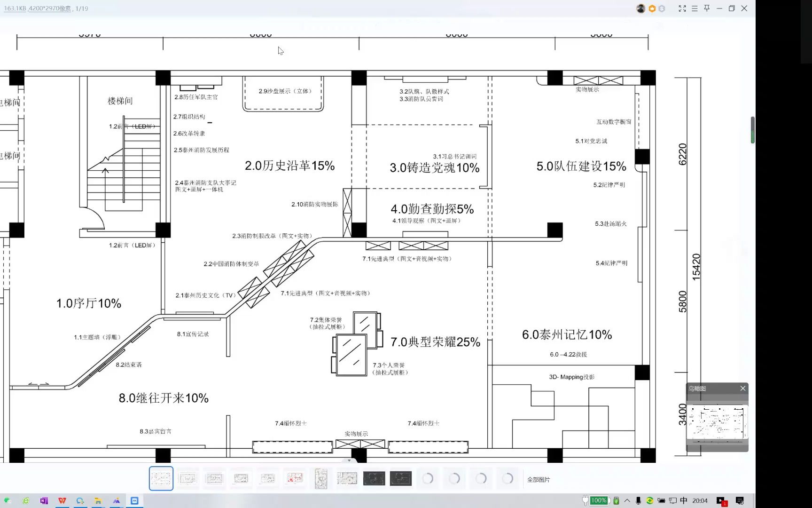Open File Explorer from the taskbar
This screenshot has height=508, width=812.
(98, 500)
